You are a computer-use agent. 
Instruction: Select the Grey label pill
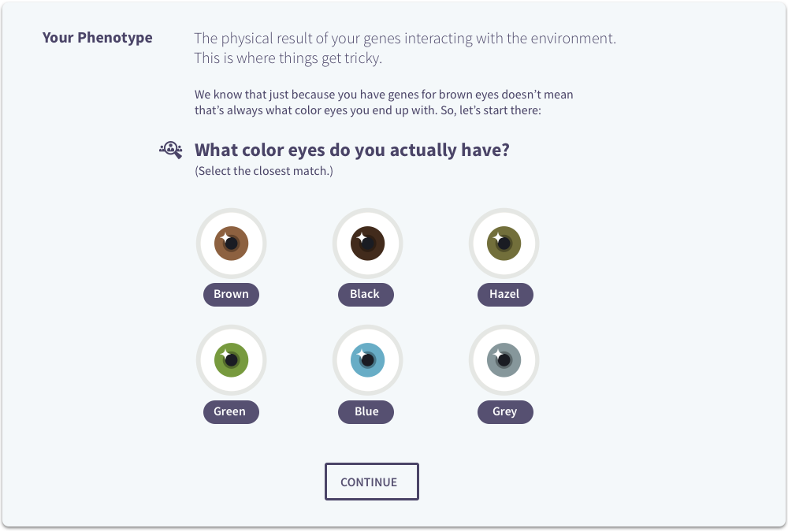505,412
